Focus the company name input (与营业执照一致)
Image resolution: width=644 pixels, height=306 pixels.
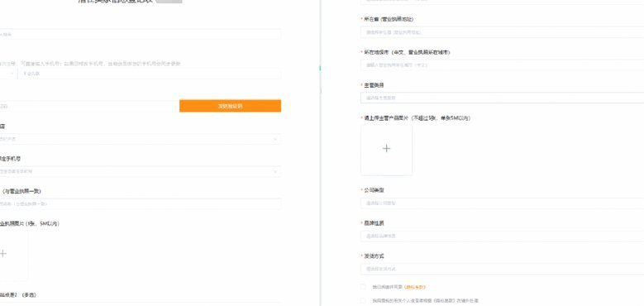141,203
